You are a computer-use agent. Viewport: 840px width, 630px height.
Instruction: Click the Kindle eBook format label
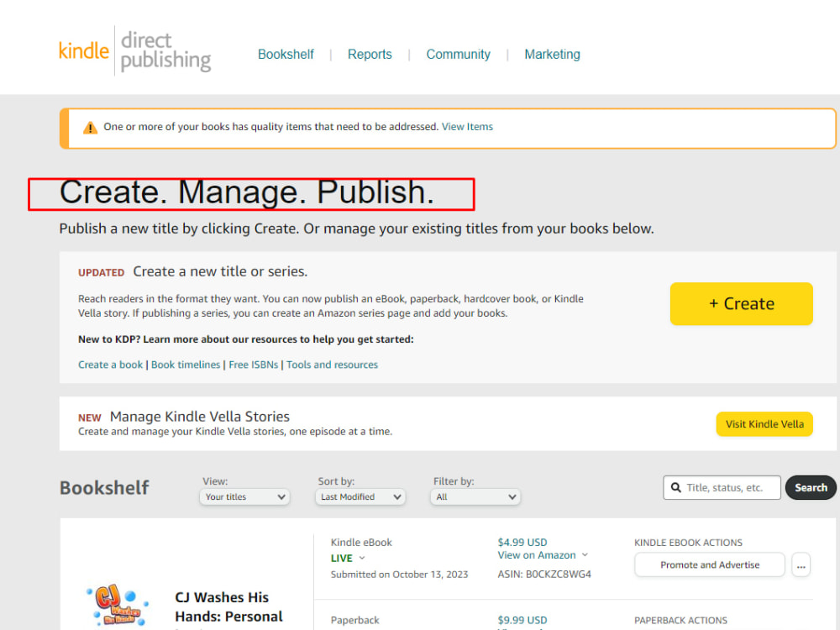click(361, 542)
